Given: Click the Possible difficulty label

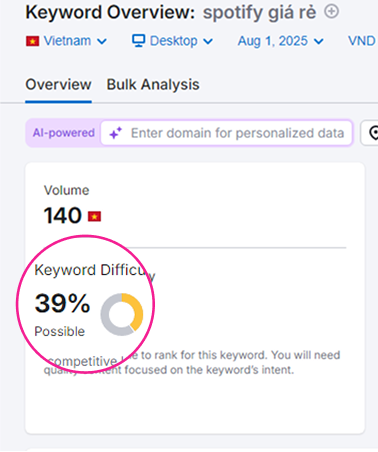Looking at the screenshot, I should click(60, 332).
